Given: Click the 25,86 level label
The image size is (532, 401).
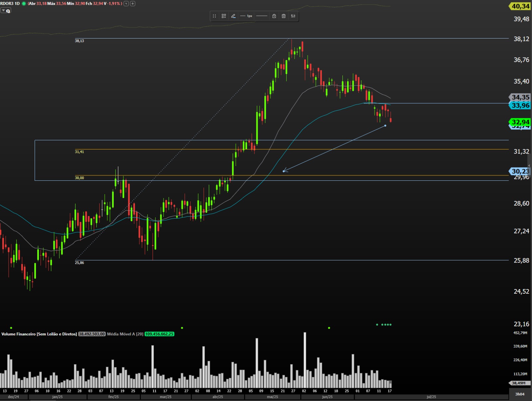Looking at the screenshot, I should (x=79, y=263).
